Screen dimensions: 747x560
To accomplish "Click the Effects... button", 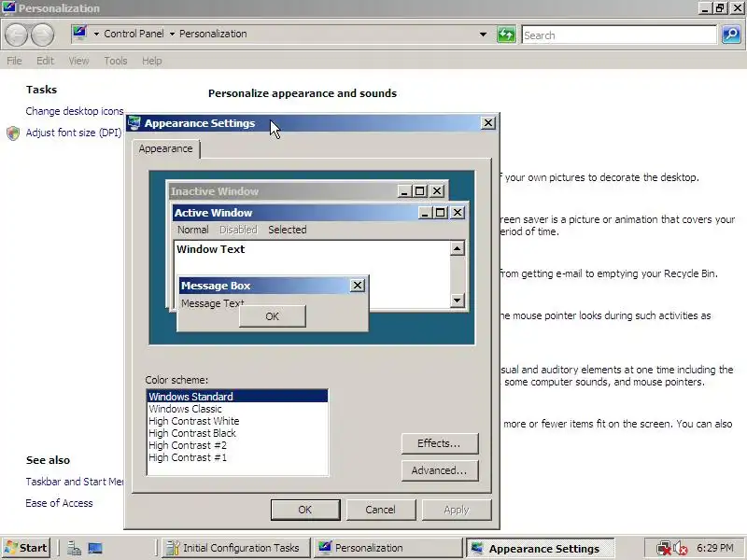I will pyautogui.click(x=439, y=443).
